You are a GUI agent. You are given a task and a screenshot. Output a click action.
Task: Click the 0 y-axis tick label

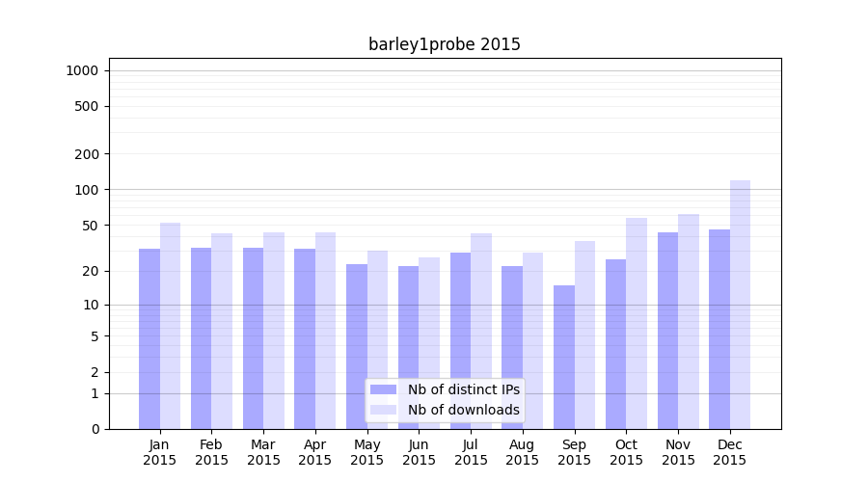[95, 429]
